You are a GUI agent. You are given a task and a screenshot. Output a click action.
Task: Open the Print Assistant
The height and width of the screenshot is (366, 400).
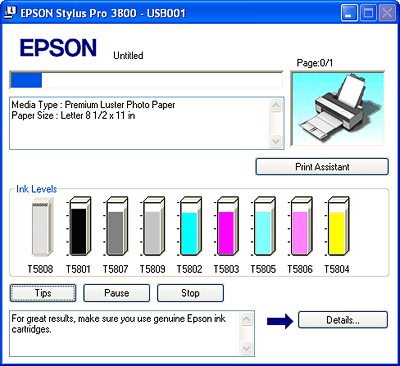(322, 167)
